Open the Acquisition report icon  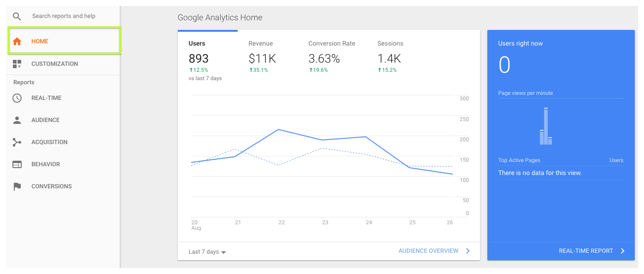[17, 142]
